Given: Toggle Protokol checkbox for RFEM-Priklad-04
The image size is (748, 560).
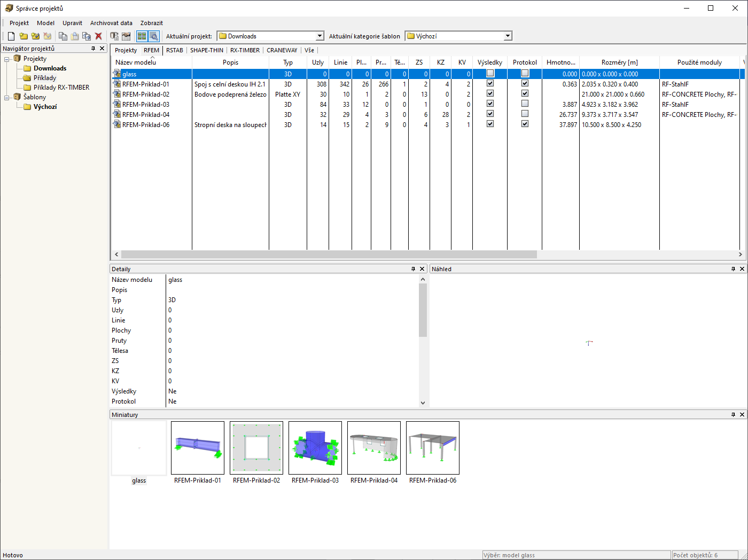Looking at the screenshot, I should (525, 114).
